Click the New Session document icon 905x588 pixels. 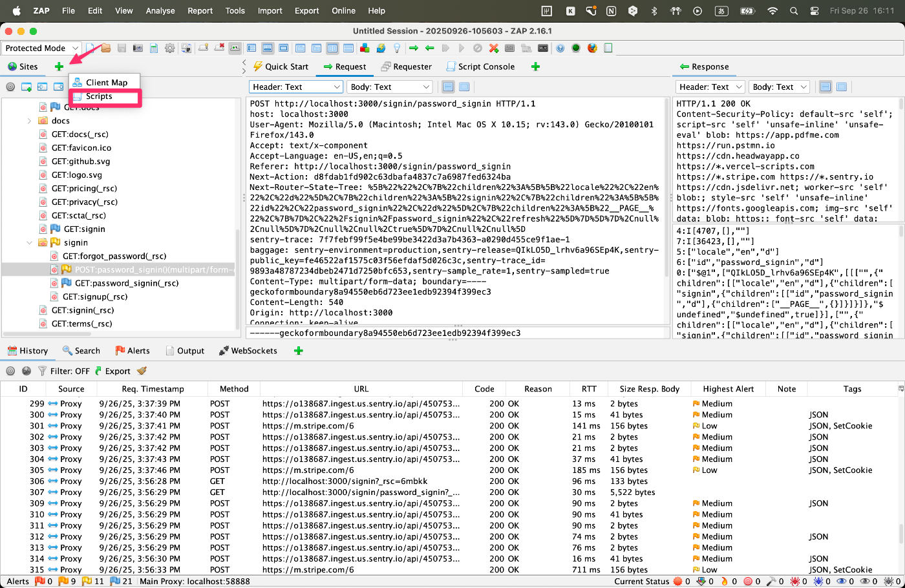coord(91,48)
